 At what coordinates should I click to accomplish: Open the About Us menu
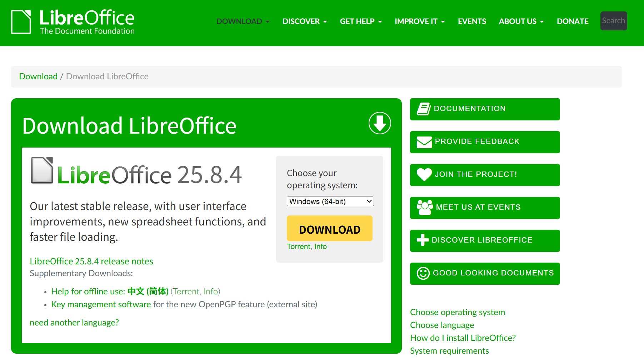coord(521,21)
